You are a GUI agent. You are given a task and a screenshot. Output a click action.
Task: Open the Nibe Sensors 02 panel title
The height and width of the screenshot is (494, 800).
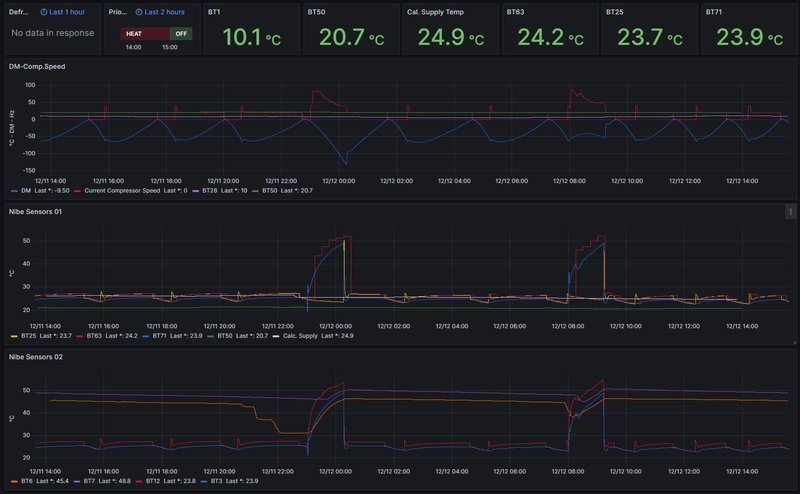[36, 357]
